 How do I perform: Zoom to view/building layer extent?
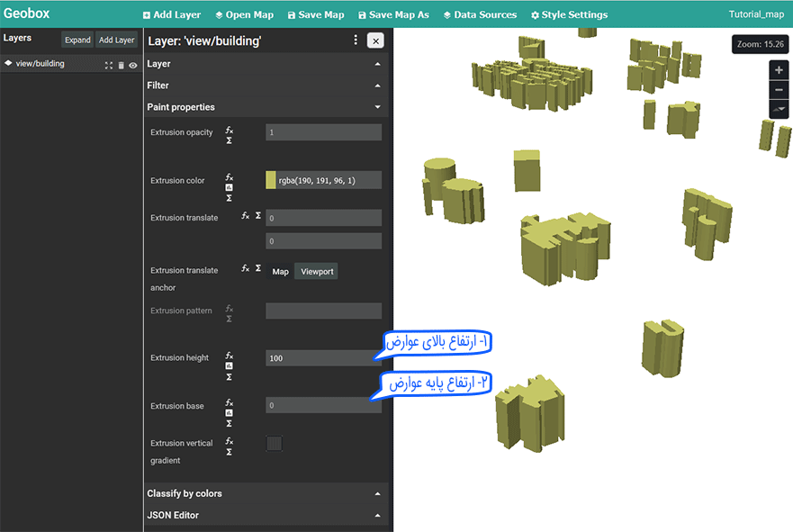point(109,66)
